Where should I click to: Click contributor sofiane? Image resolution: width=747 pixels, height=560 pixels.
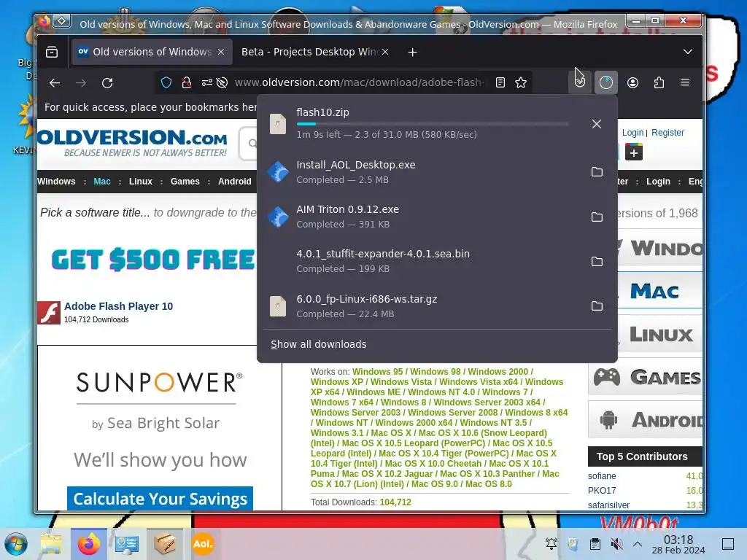pyautogui.click(x=602, y=475)
